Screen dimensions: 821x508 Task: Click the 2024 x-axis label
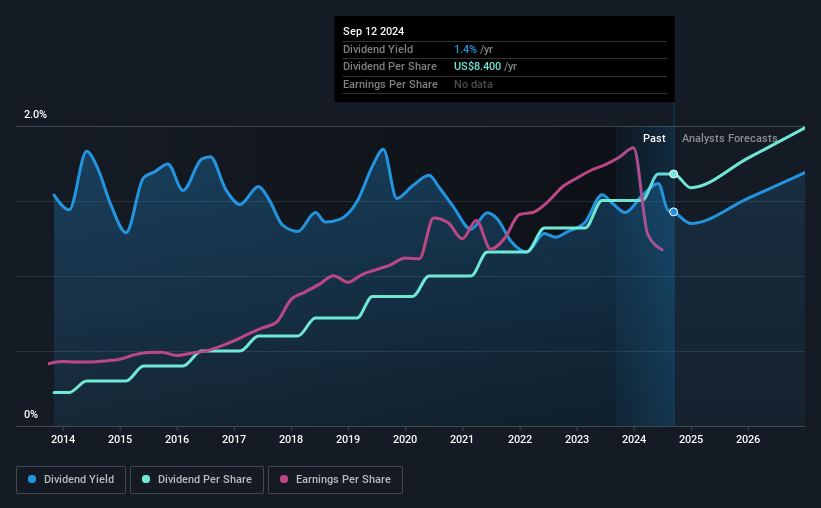tap(634, 439)
